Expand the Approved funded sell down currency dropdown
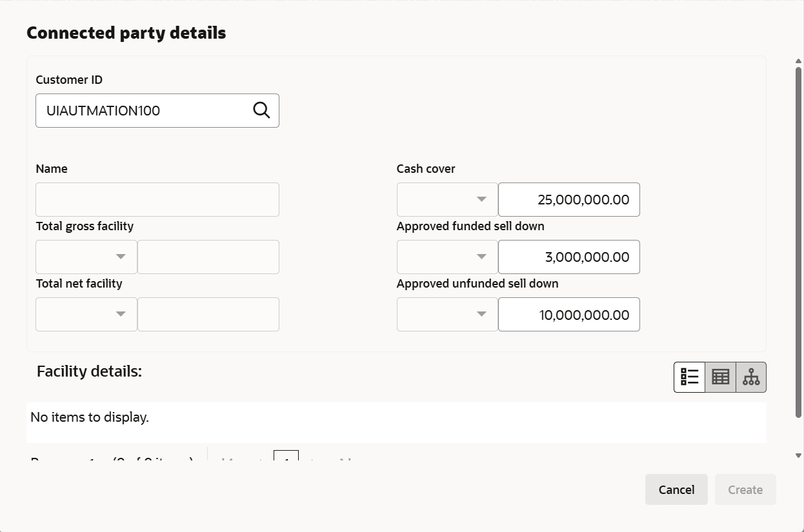Viewport: 804px width, 532px height. point(447,257)
